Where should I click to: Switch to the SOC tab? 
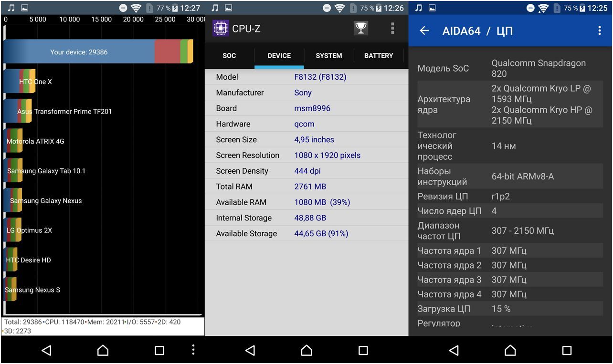click(229, 56)
